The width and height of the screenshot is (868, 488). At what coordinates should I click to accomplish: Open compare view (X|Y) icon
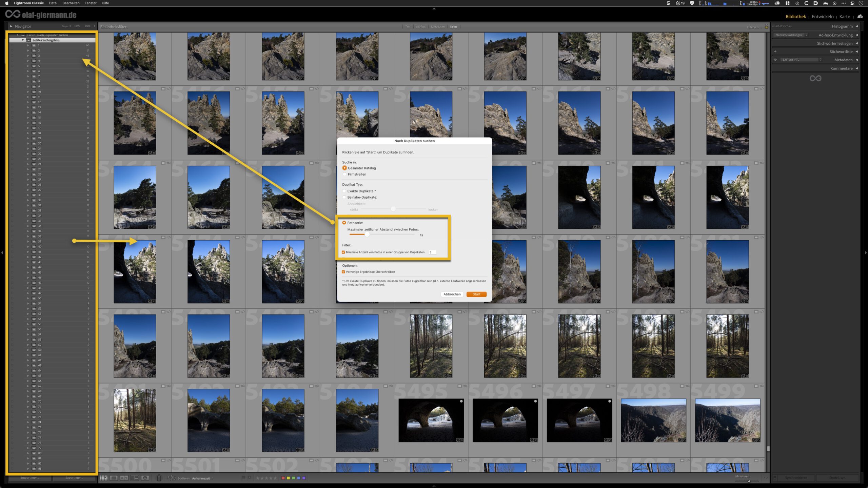pyautogui.click(x=124, y=478)
